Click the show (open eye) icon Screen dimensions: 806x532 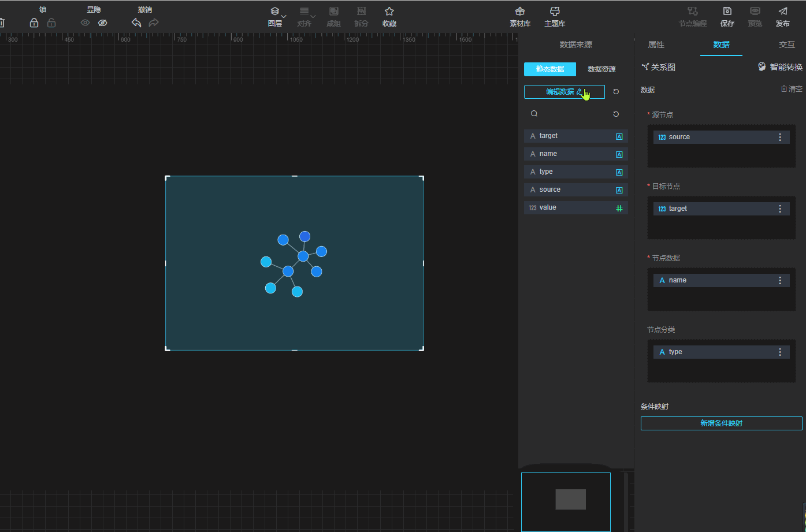click(x=85, y=23)
